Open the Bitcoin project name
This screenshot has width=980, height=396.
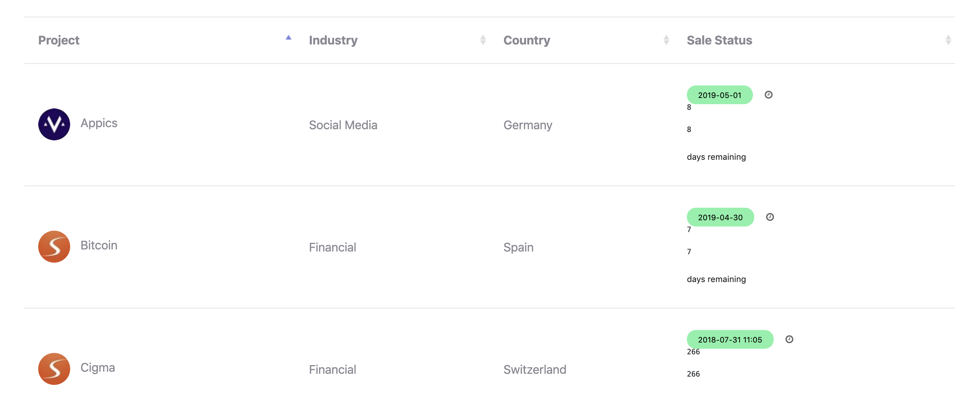point(99,245)
